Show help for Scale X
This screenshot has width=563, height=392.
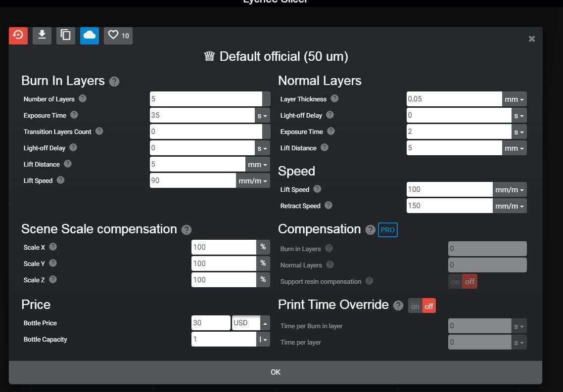pyautogui.click(x=53, y=247)
